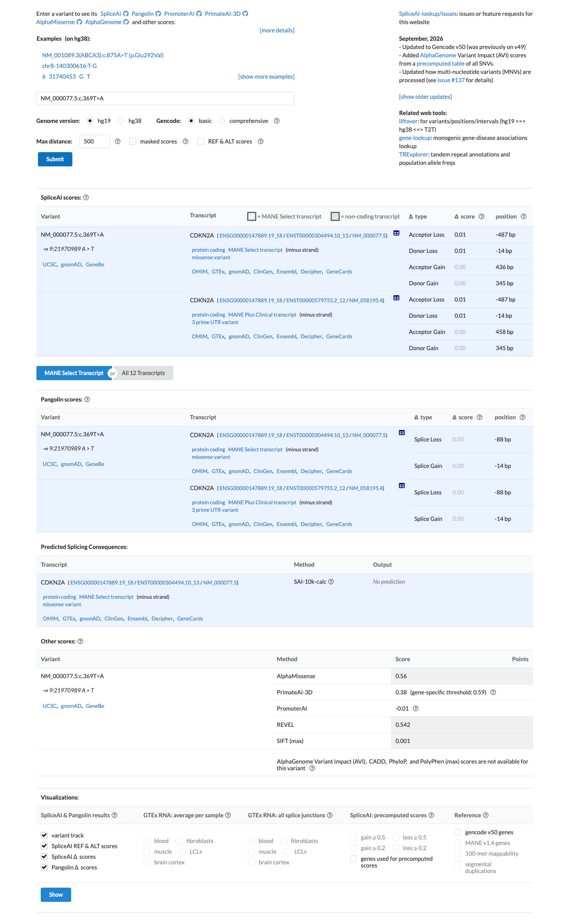575x924 pixels.
Task: Expand [show more examples]
Action: (x=266, y=77)
